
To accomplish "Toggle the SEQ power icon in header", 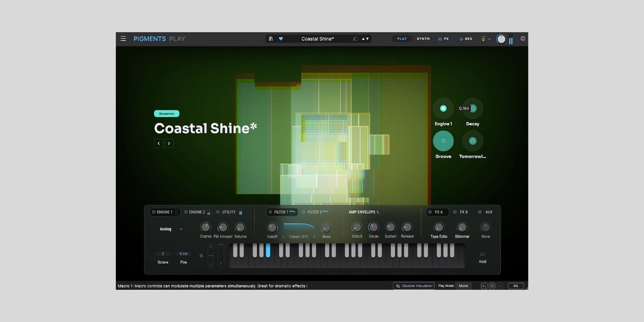I will [x=461, y=39].
